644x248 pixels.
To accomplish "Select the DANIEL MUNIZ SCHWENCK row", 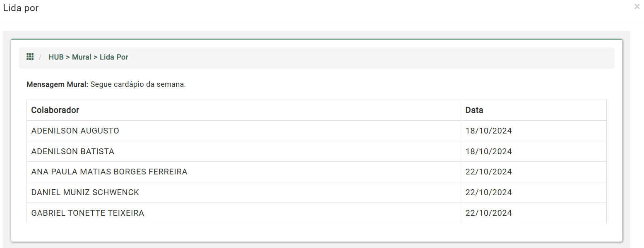I will (x=317, y=192).
